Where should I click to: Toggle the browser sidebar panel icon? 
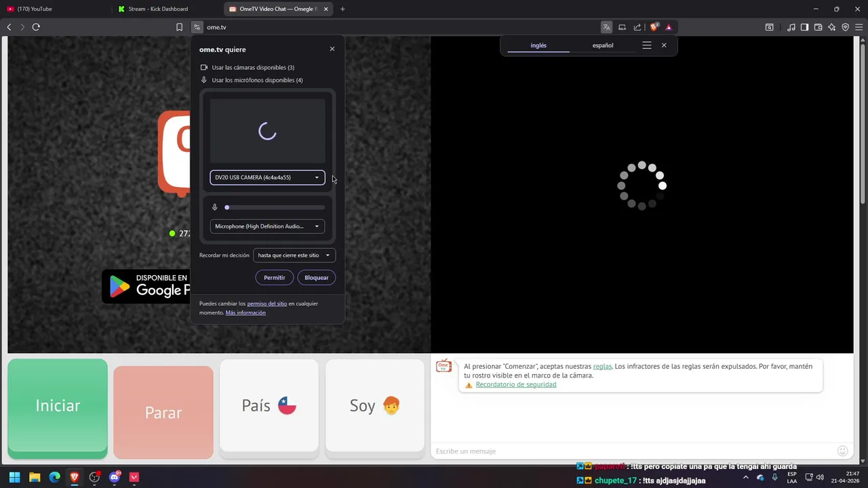(804, 27)
